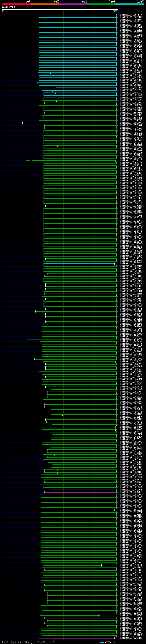Select the UniRef100_A3LNW3 label
Image resolution: width=146 pixels, height=644 pixels.
pyautogui.click(x=131, y=271)
